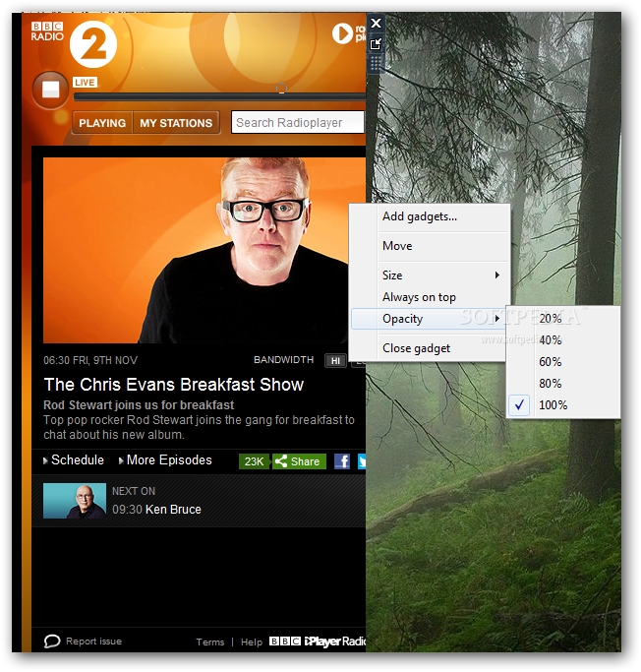Image resolution: width=641 pixels, height=672 pixels.
Task: Click the green Share button
Action: tap(299, 461)
